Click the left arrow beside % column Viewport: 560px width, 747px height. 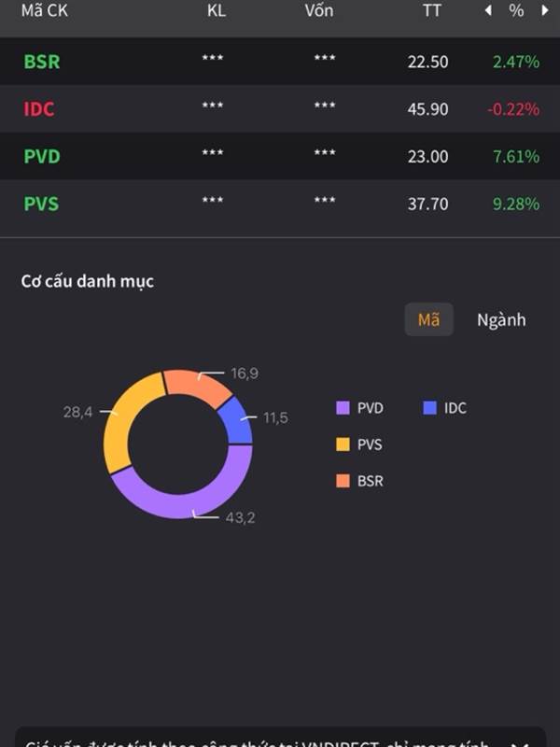click(488, 10)
